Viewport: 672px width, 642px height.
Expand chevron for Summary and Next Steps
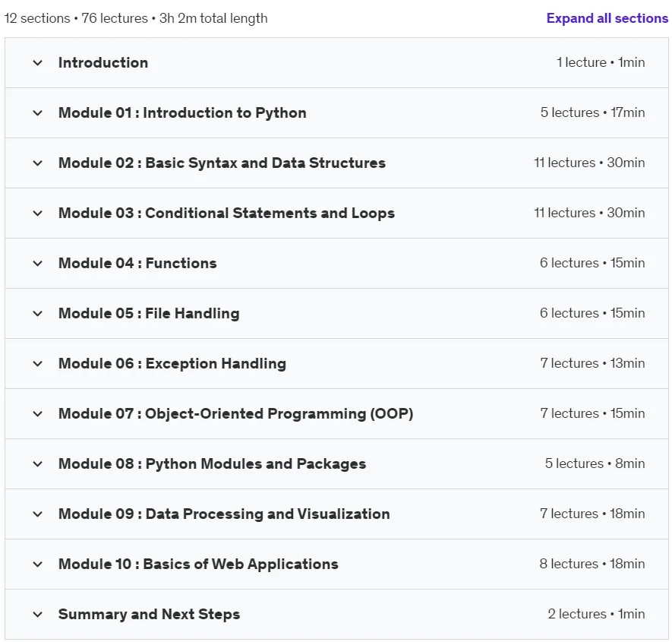[x=38, y=615]
